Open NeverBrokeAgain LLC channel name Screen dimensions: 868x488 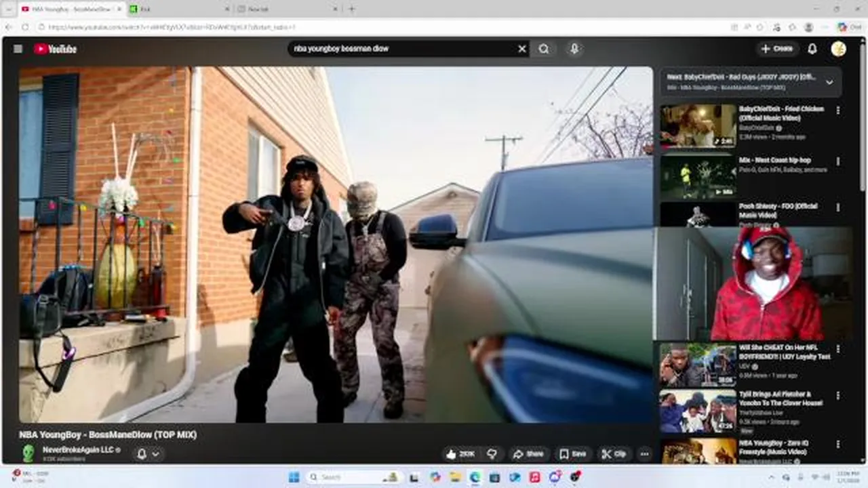tap(78, 449)
